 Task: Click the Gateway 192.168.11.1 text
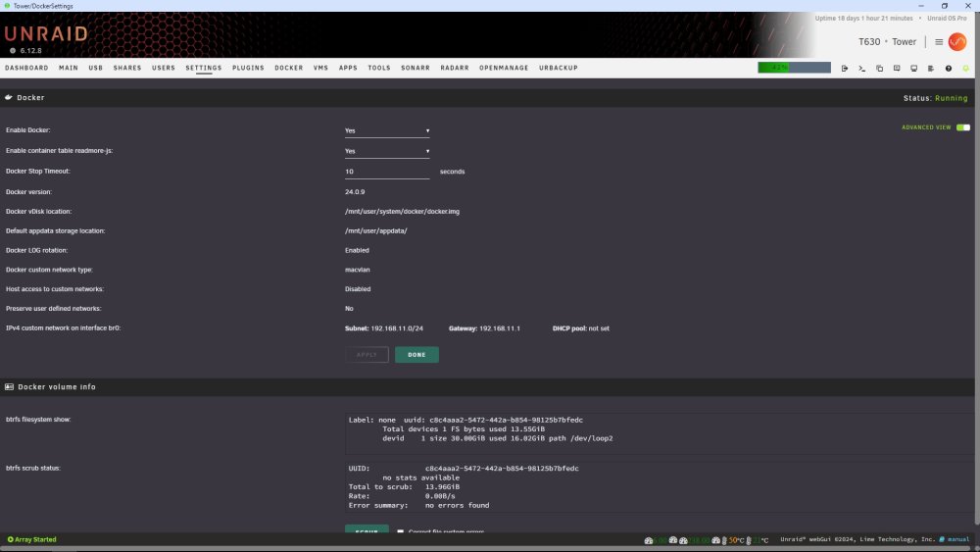(484, 328)
